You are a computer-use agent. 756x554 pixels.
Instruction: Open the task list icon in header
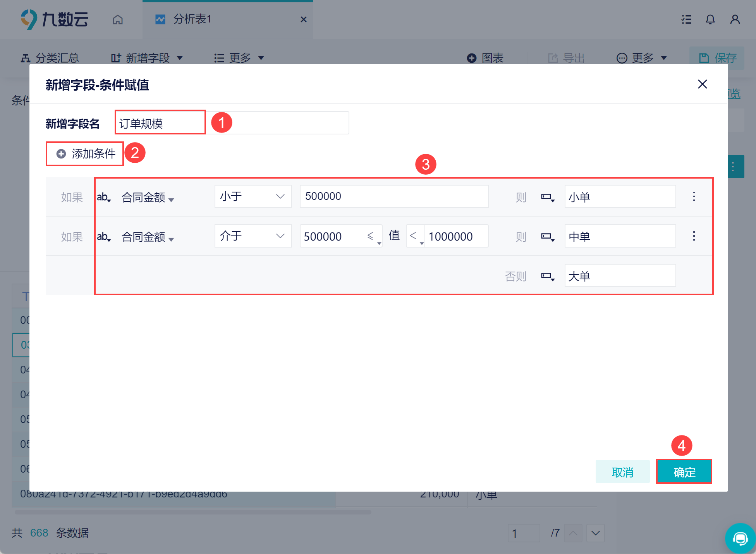tap(686, 19)
